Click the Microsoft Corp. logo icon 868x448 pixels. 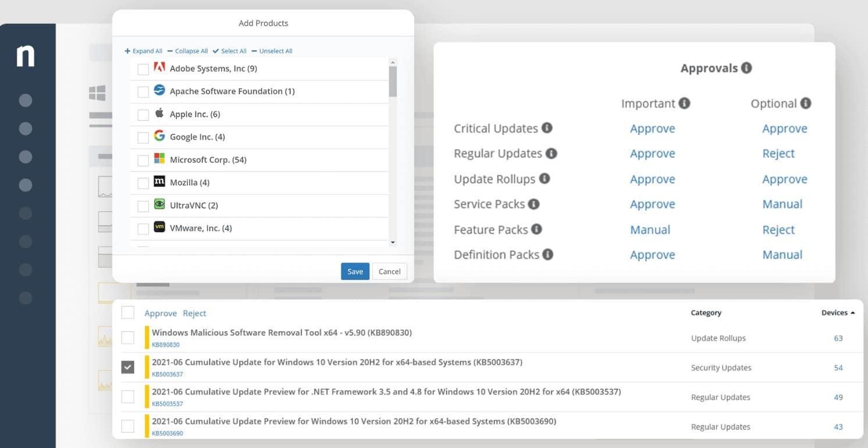(159, 159)
